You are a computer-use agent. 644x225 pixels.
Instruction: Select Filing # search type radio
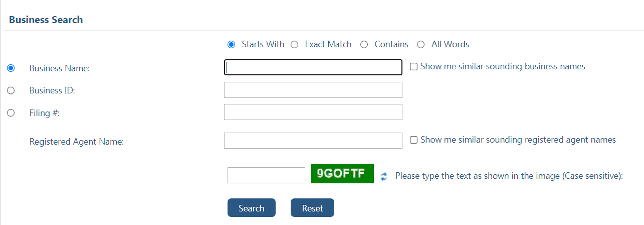11,113
